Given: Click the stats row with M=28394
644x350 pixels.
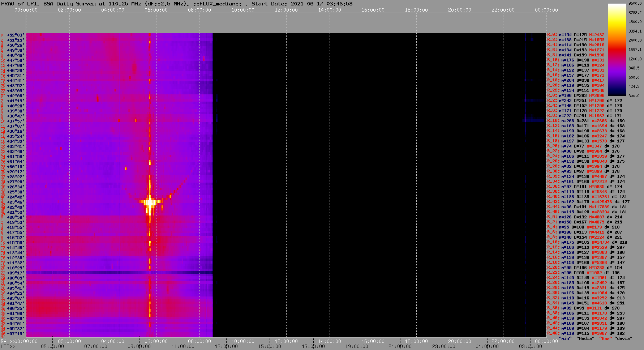Looking at the screenshot, I should pos(587,212).
